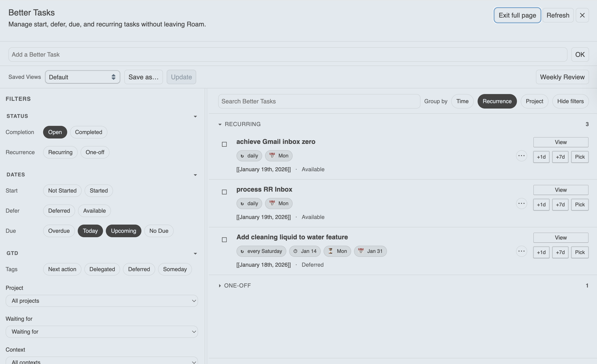Mark process RR Inbox complete
This screenshot has width=597, height=364.
[x=224, y=192]
